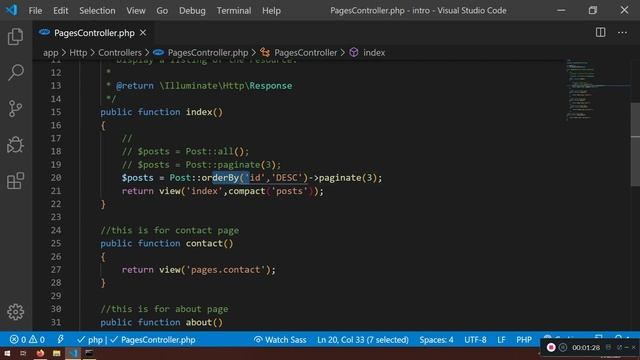This screenshot has height=360, width=640.
Task: Open the Edit menu
Action: point(60,11)
